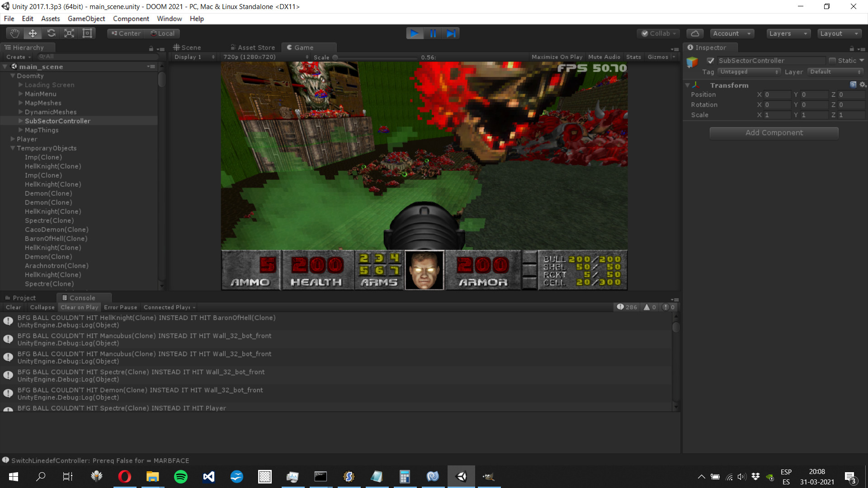Image resolution: width=868 pixels, height=488 pixels.
Task: Switch to the Project tab
Action: (20, 298)
